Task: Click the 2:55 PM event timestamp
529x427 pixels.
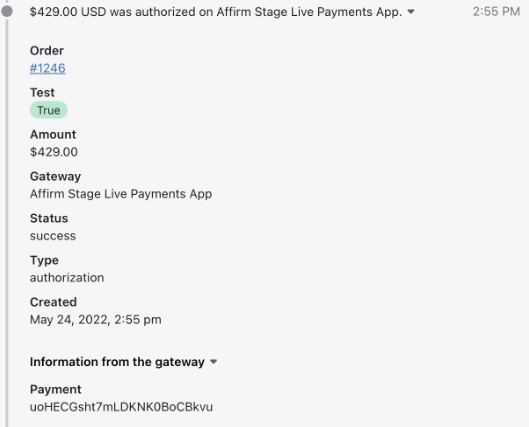Action: (x=496, y=12)
